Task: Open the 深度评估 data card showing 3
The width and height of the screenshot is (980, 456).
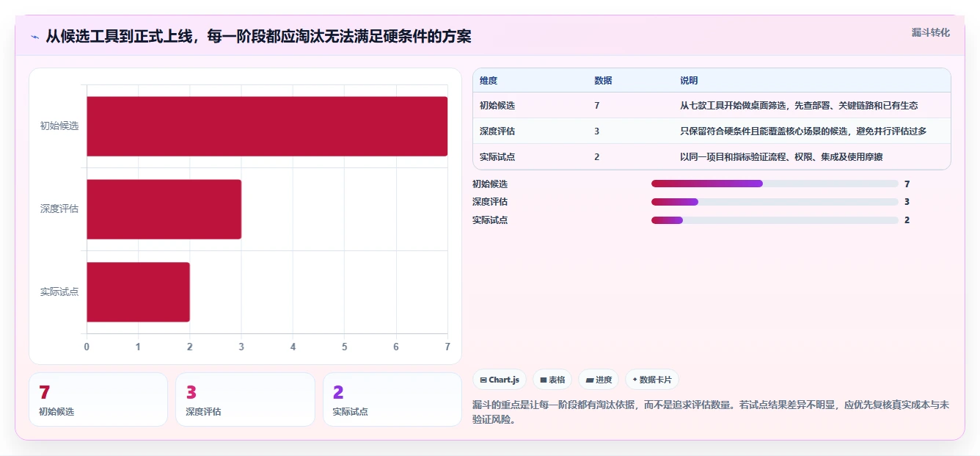Action: coord(245,399)
